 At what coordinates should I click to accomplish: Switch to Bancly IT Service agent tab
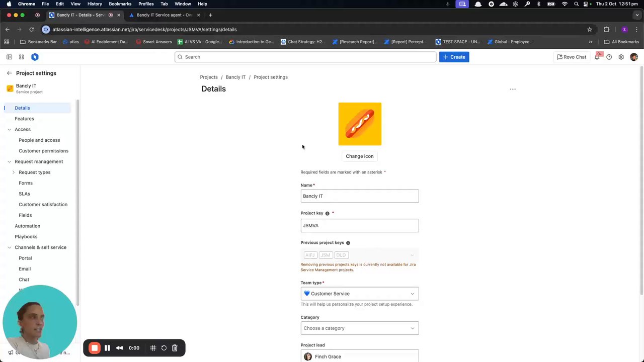[165, 15]
